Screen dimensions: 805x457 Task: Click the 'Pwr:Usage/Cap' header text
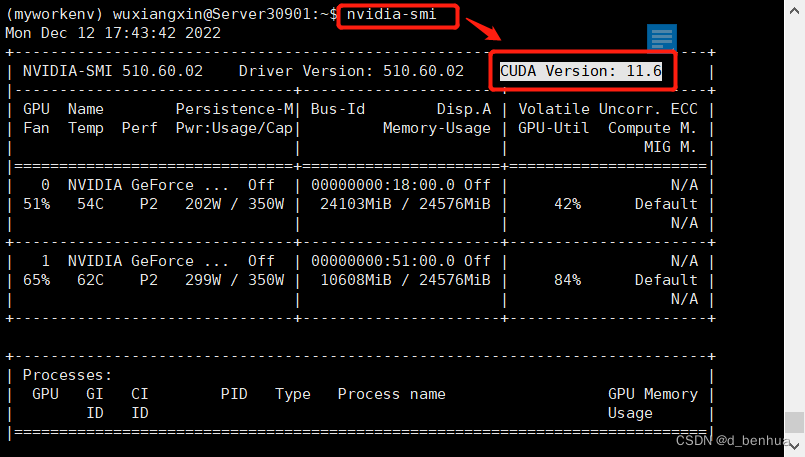(234, 128)
